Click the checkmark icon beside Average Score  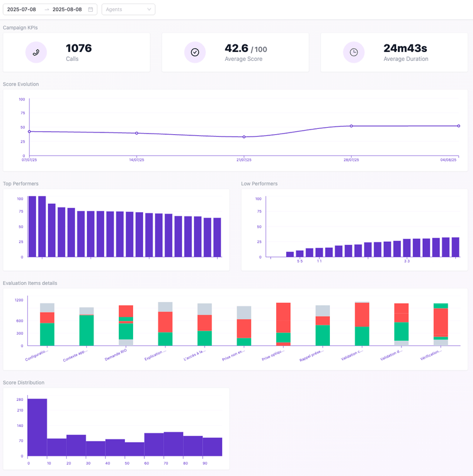[195, 52]
